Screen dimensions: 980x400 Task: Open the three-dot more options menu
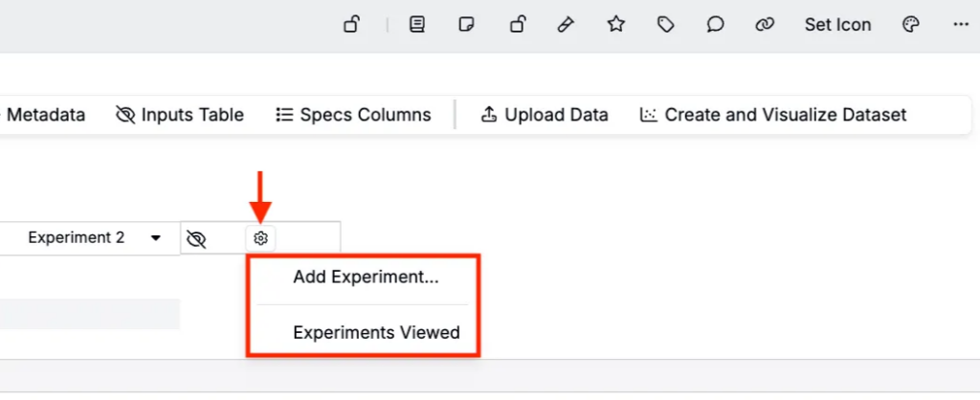tap(961, 25)
